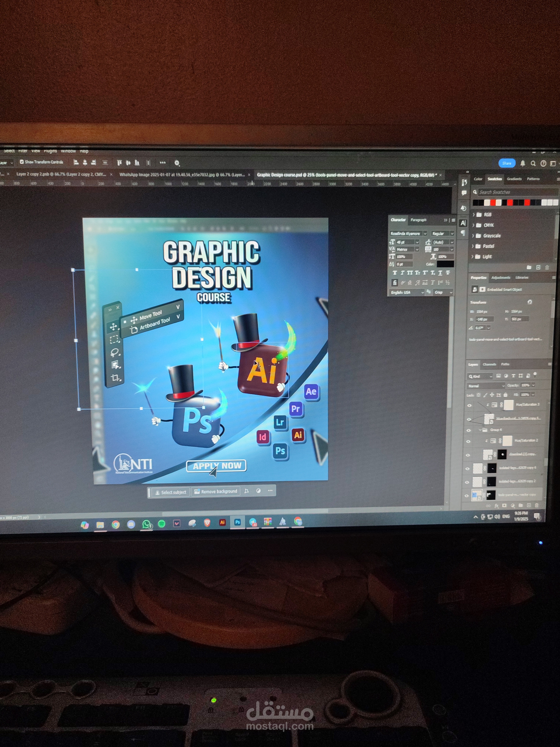Click the Remove background button
This screenshot has height=747, width=560.
[x=216, y=491]
